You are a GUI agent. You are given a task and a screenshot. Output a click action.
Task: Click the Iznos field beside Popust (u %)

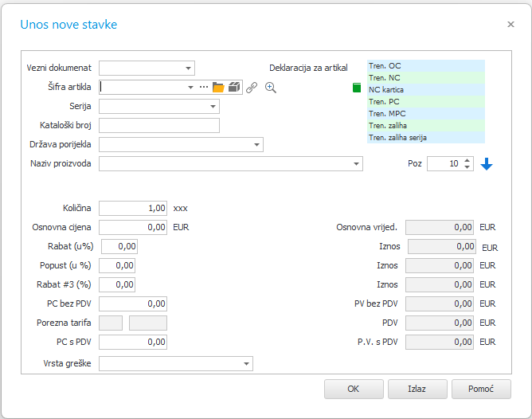click(x=440, y=265)
